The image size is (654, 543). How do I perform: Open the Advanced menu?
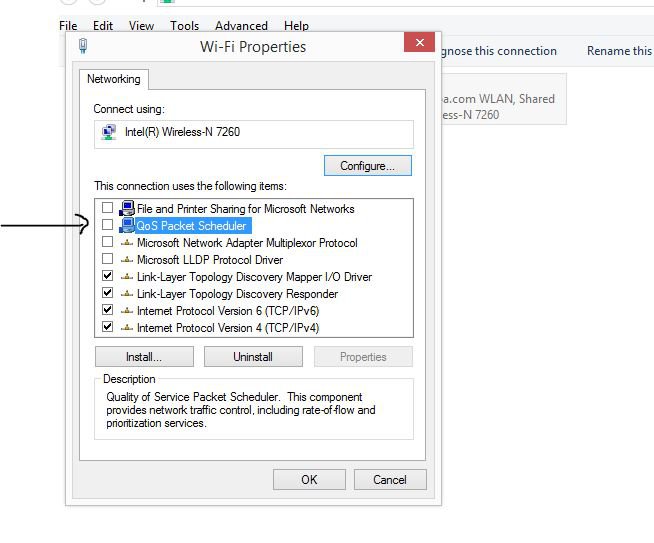coord(241,26)
